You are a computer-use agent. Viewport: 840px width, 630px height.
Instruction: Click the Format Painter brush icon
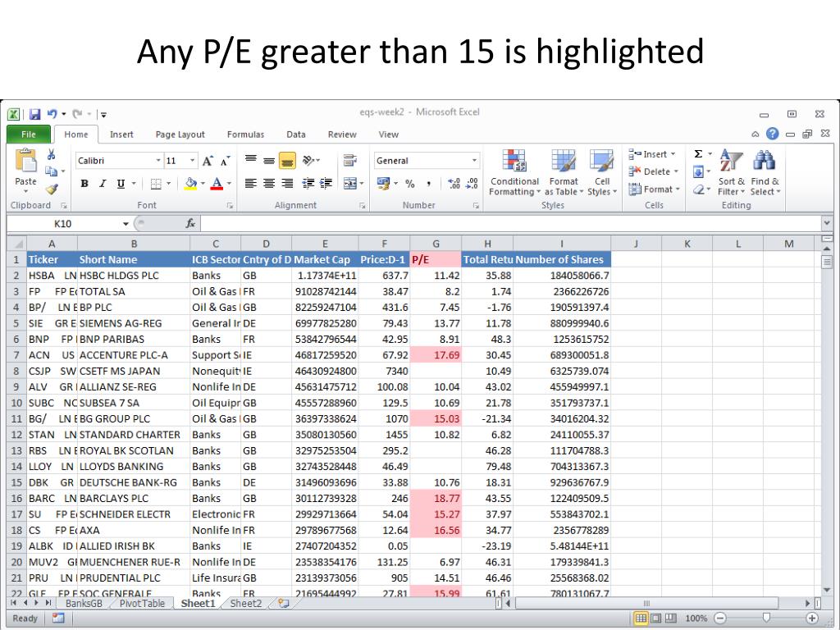(52, 189)
